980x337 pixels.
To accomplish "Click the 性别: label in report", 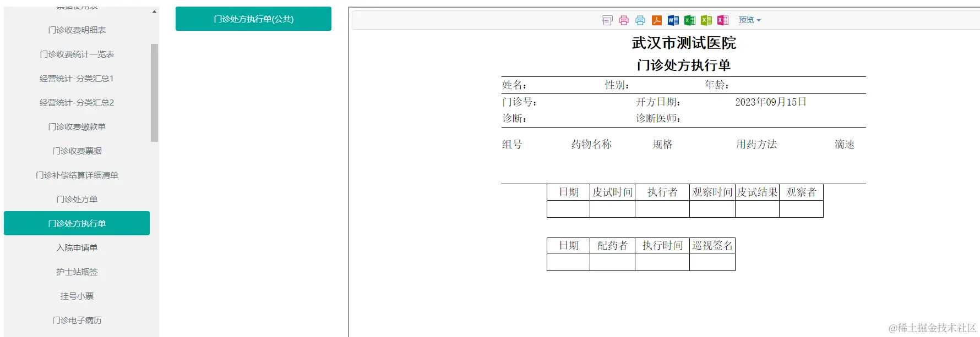I will pyautogui.click(x=617, y=85).
